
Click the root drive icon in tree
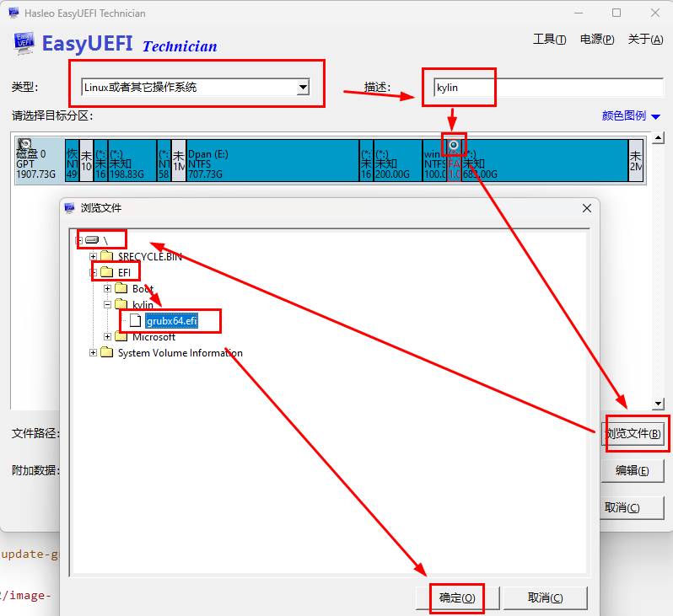tap(92, 240)
